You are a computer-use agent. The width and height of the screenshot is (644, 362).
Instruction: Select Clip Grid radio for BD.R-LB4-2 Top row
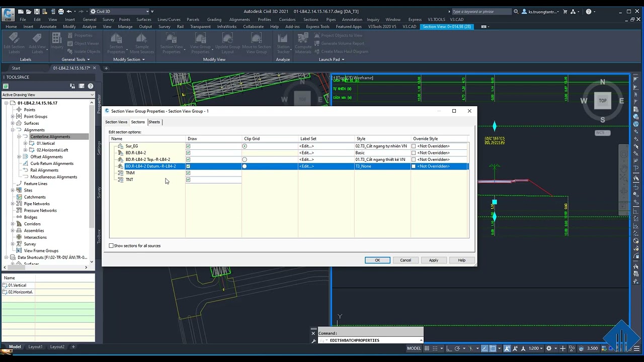[245, 159]
